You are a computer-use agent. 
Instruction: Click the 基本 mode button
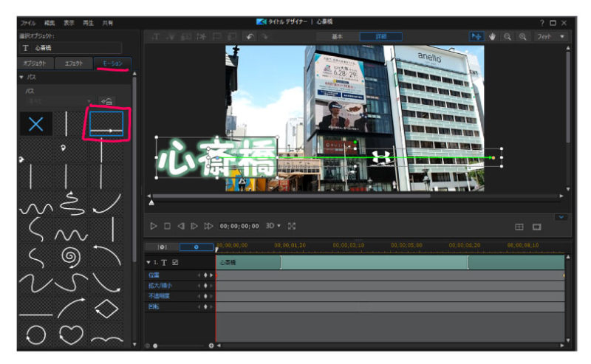[337, 36]
